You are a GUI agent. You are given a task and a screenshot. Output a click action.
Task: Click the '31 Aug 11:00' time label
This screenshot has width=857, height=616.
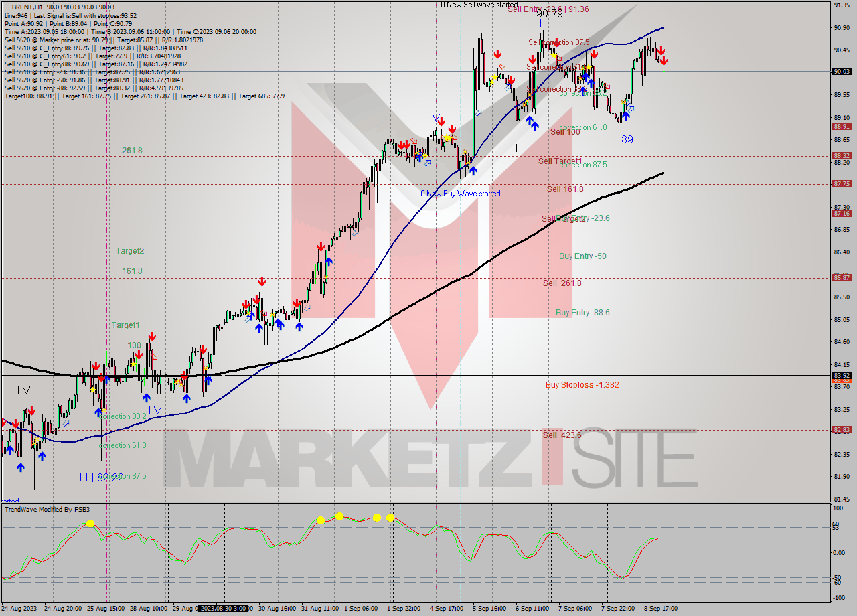pos(321,609)
